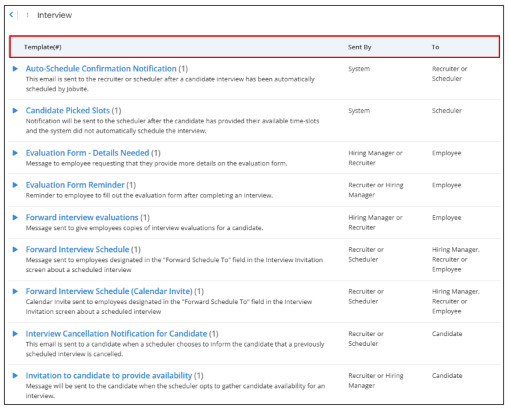
Task: Select 'System' sender in Auto-Schedule Confirmation row
Action: click(x=359, y=69)
